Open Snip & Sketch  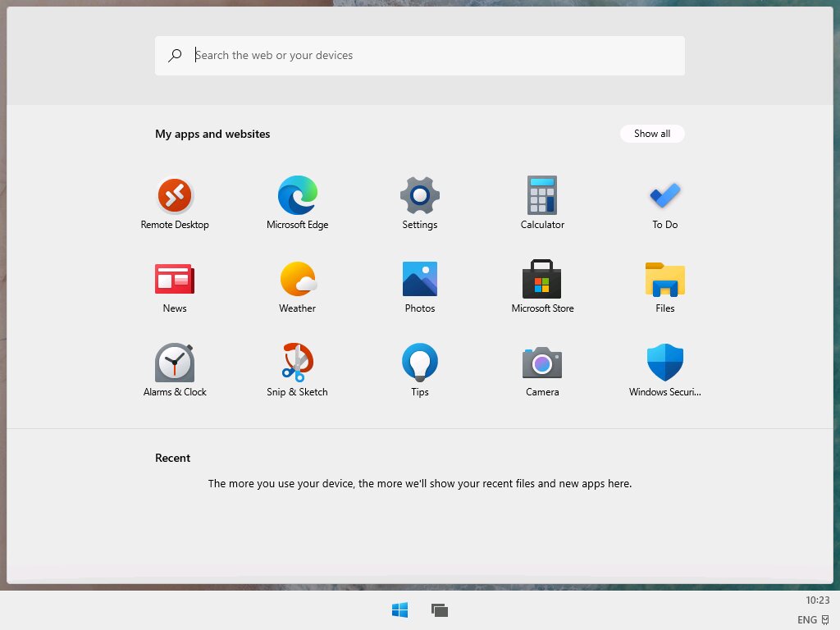pos(297,371)
